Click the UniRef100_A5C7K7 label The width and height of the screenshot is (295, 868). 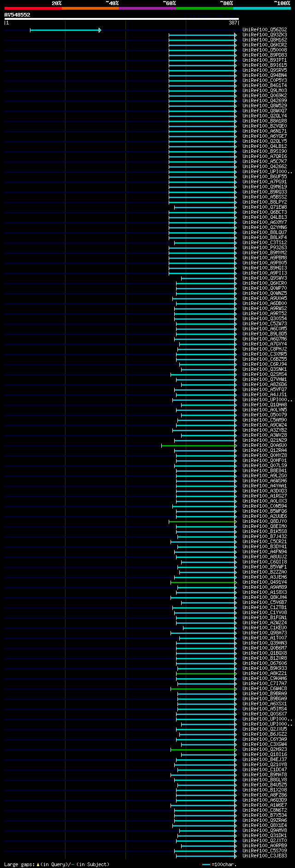click(265, 162)
